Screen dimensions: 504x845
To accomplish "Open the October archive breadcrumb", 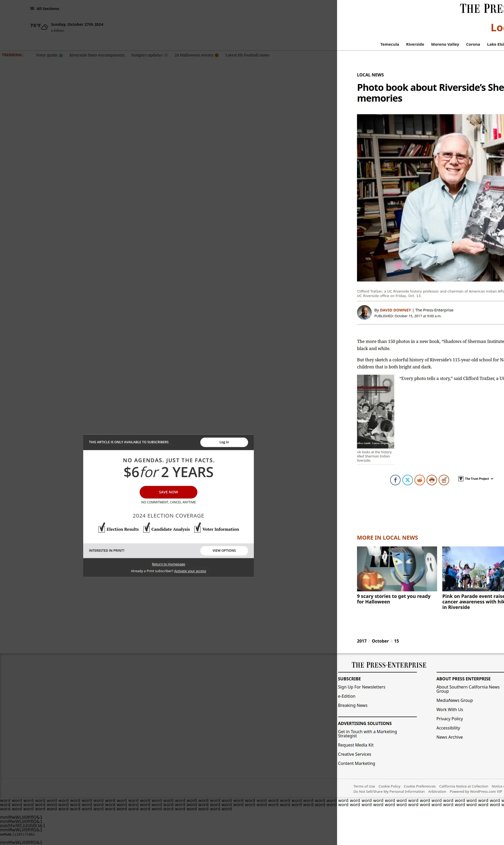I will coord(380,641).
